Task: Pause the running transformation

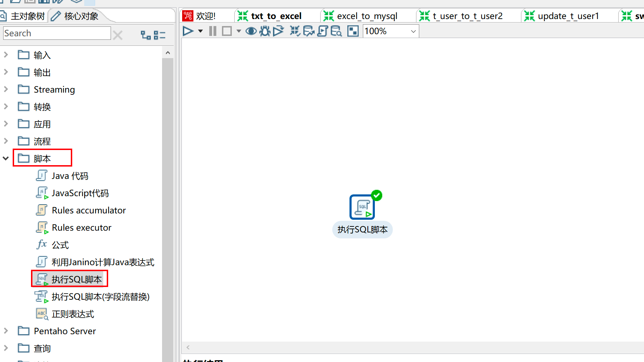Action: (x=212, y=31)
